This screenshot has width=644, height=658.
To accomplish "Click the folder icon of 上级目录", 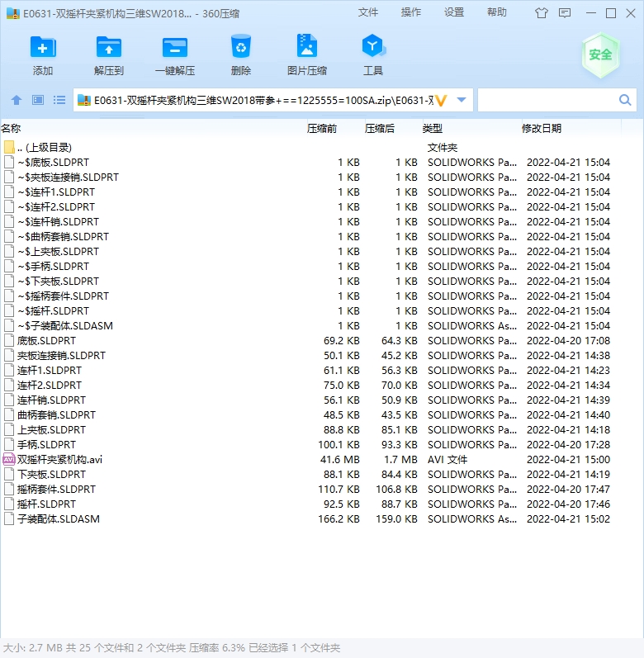I will point(9,147).
